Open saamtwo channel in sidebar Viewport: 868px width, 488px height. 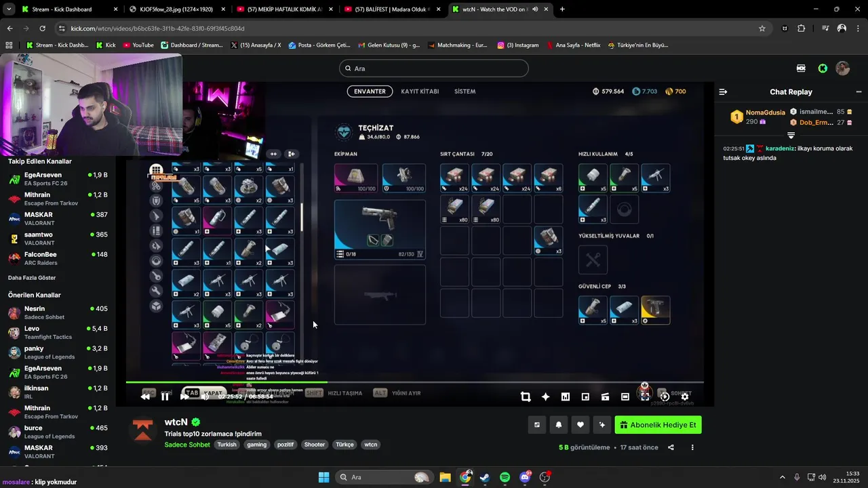pyautogui.click(x=58, y=239)
